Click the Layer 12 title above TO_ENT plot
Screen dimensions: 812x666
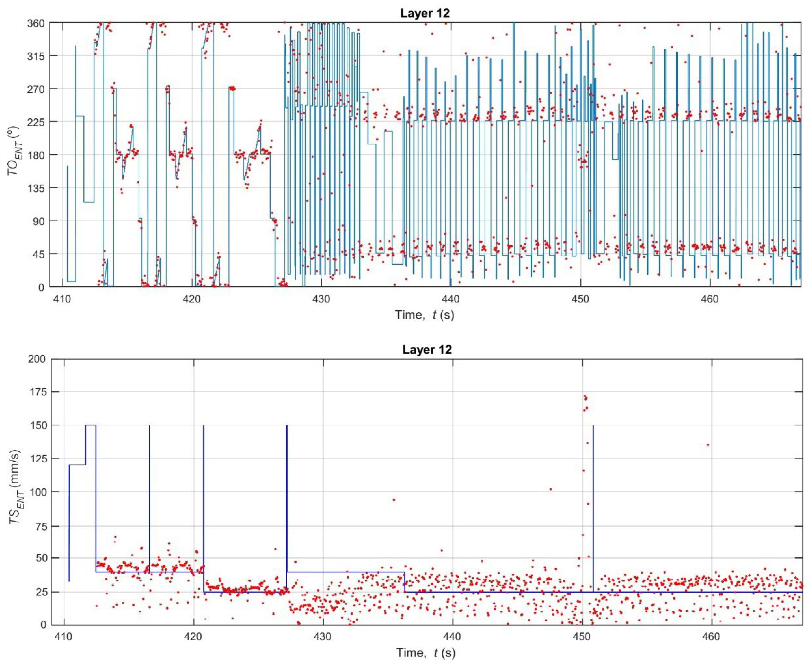click(x=425, y=13)
